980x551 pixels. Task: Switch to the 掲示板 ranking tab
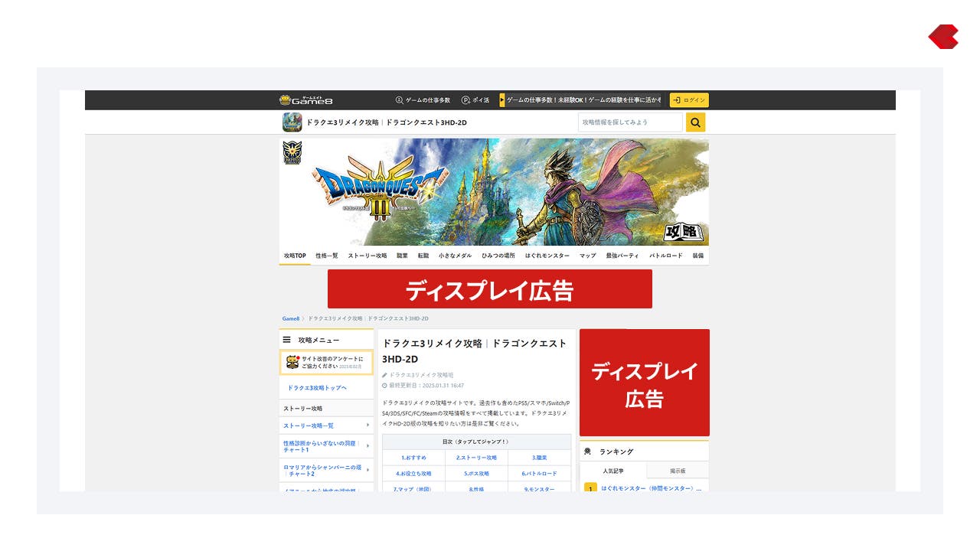point(678,471)
